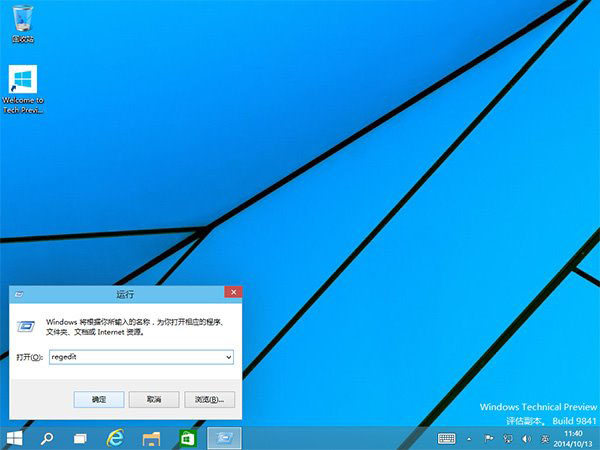This screenshot has height=450, width=600.
Task: Switch input language indicator 英
Action: point(545,439)
